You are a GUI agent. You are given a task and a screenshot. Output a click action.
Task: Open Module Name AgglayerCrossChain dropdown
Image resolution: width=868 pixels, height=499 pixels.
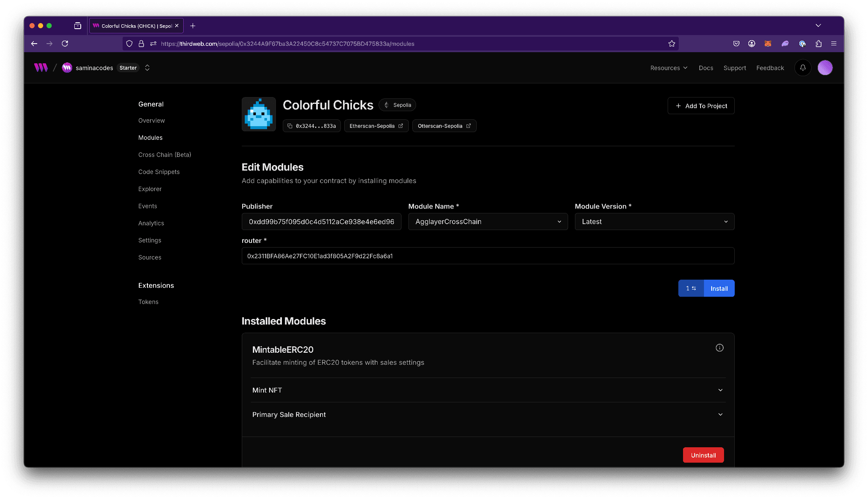tap(488, 221)
